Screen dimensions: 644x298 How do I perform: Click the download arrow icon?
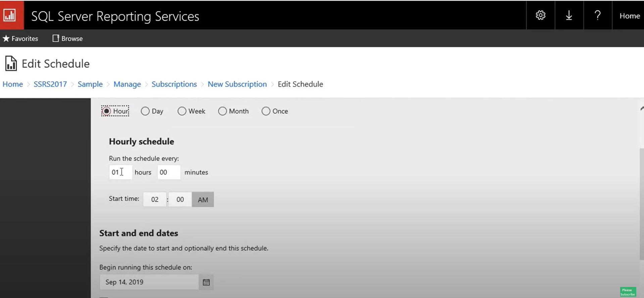pos(569,15)
